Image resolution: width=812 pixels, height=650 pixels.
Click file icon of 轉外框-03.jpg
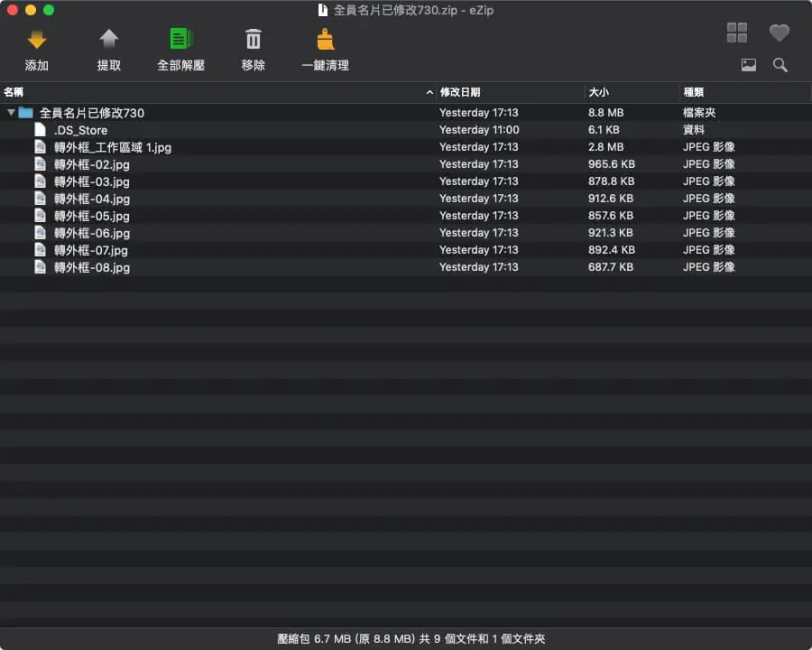[x=40, y=181]
